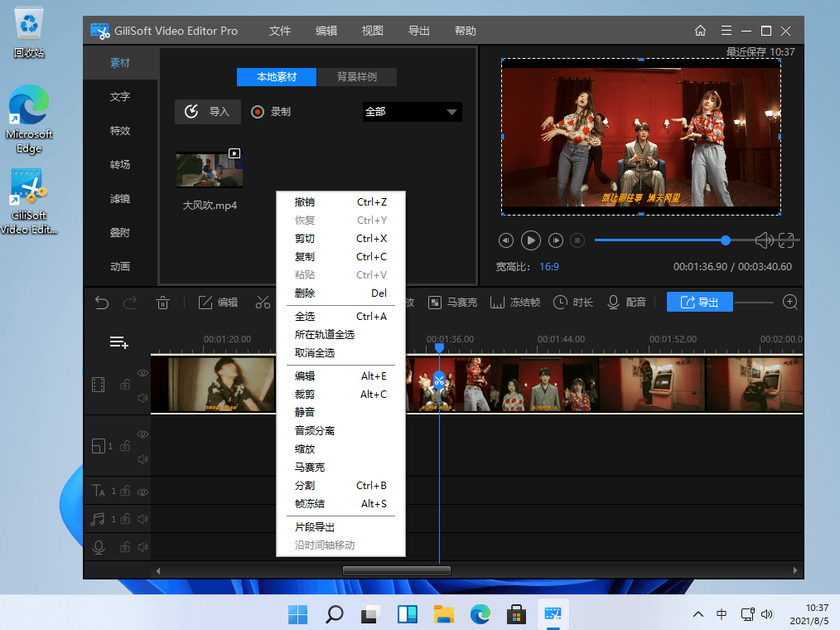Click the 编辑 pencil tool in the timeline toolbar

click(x=218, y=303)
